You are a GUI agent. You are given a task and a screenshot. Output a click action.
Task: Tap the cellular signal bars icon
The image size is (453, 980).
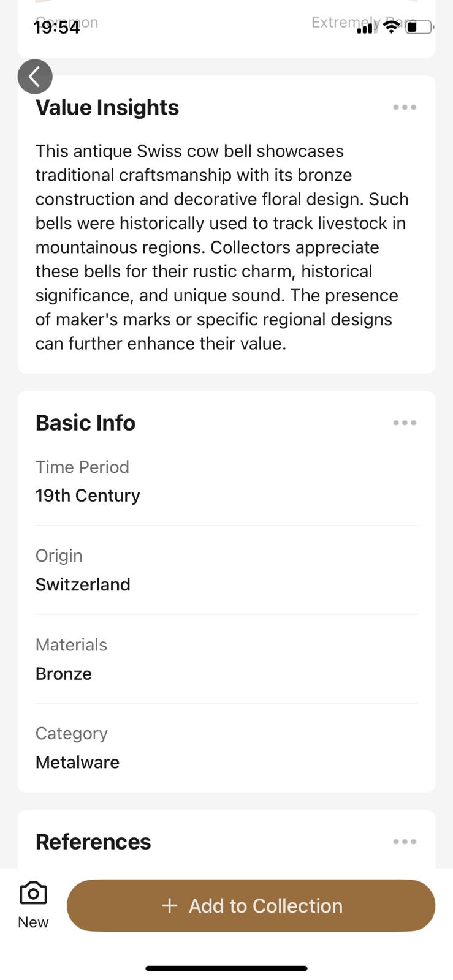366,28
